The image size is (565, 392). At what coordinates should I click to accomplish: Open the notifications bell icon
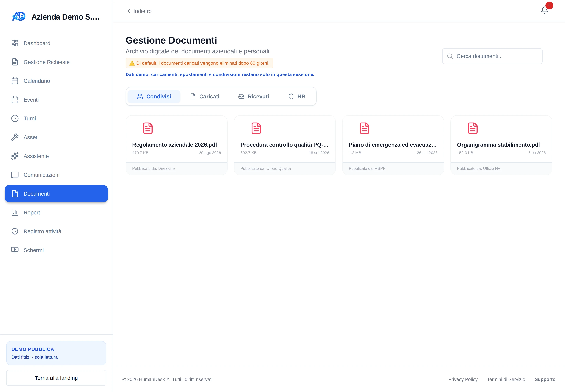coord(544,10)
